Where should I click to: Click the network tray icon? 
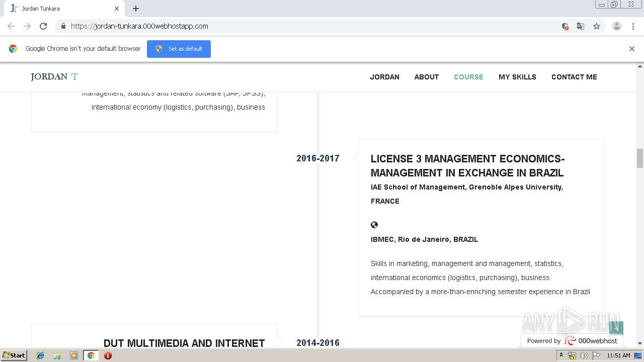[x=572, y=355]
